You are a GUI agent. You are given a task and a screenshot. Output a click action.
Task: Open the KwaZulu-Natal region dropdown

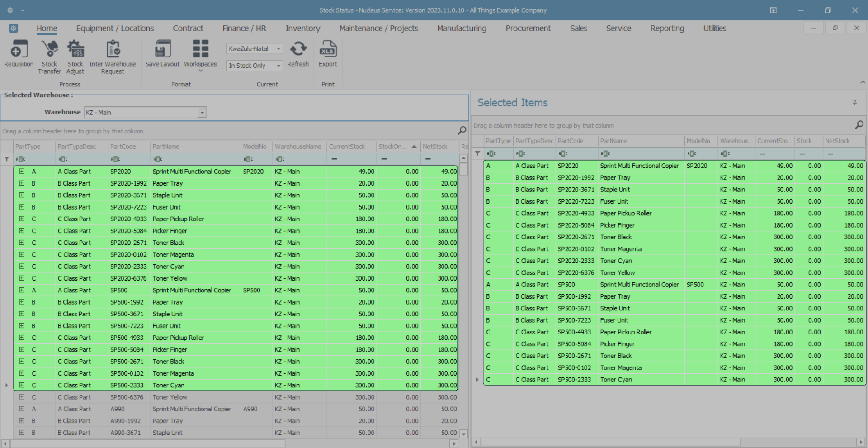tap(278, 49)
